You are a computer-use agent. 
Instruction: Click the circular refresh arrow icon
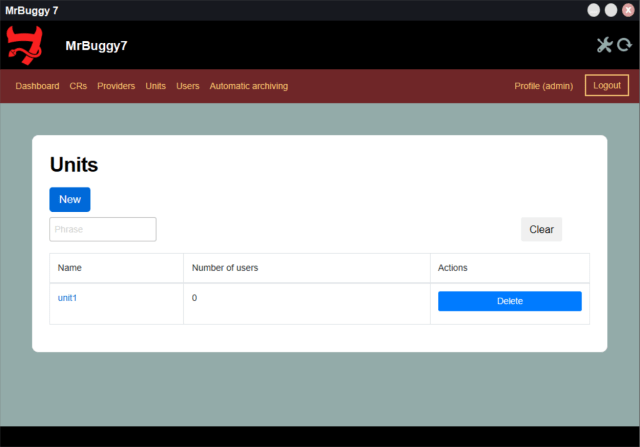coord(624,45)
